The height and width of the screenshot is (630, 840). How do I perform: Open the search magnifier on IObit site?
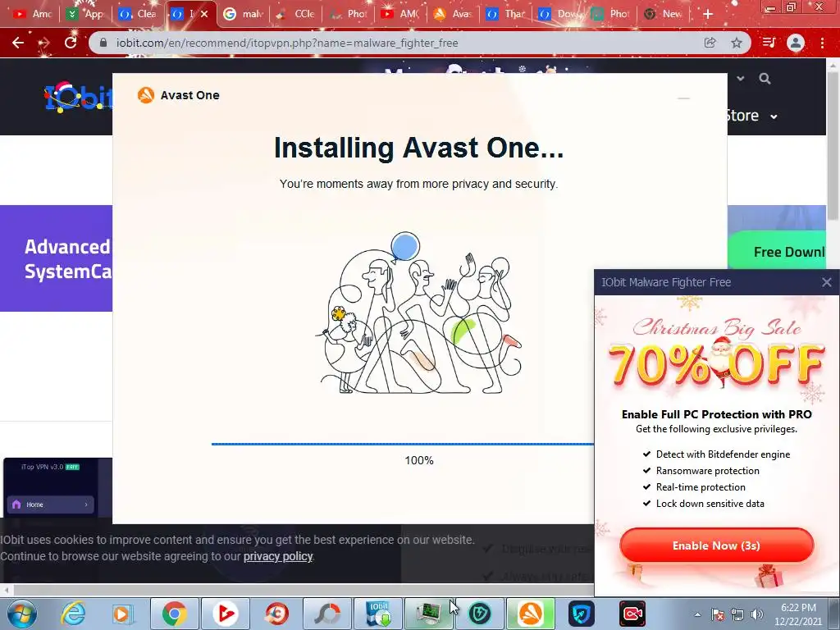click(765, 79)
